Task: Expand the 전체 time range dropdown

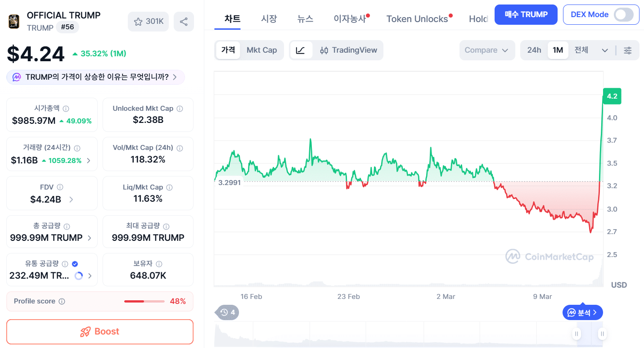Action: (604, 50)
